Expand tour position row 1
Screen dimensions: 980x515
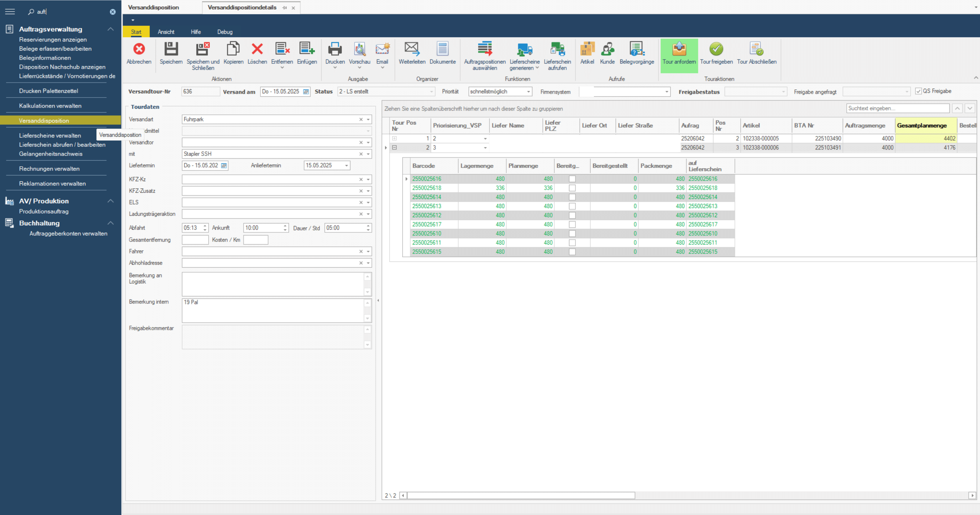coord(395,138)
